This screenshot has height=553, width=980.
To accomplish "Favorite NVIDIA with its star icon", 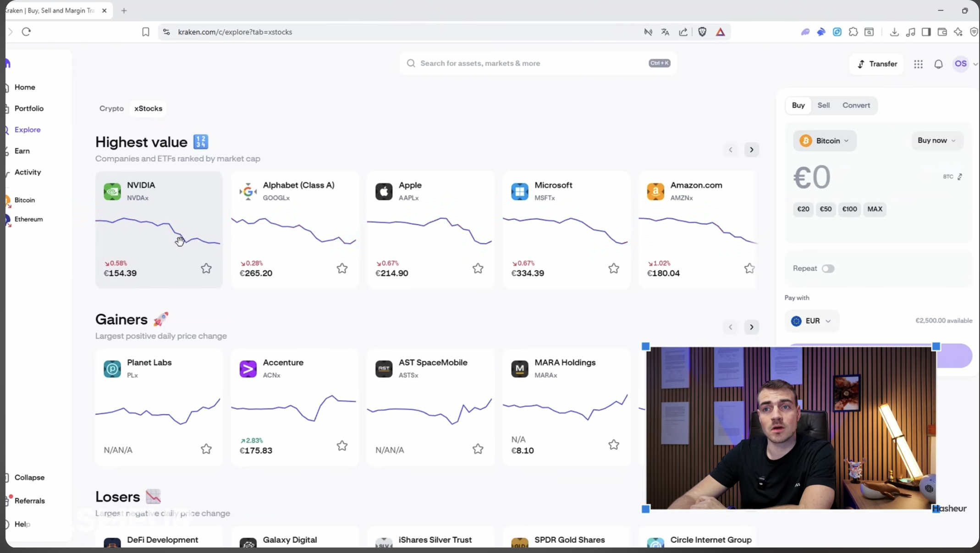I will (x=206, y=268).
